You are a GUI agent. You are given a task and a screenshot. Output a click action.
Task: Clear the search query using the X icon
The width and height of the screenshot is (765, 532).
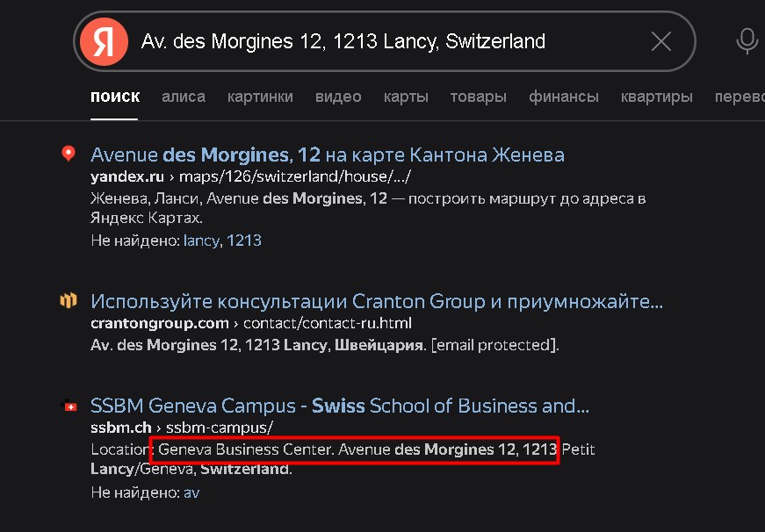(x=661, y=41)
